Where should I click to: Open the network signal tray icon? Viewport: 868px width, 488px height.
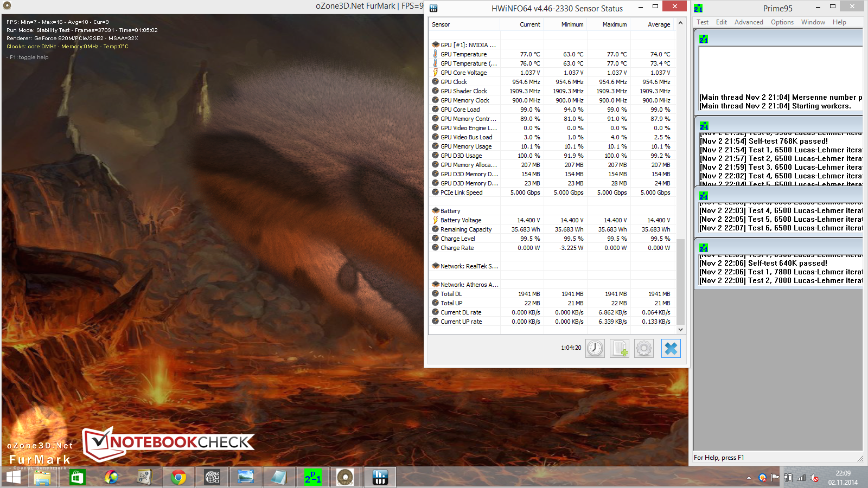[801, 478]
